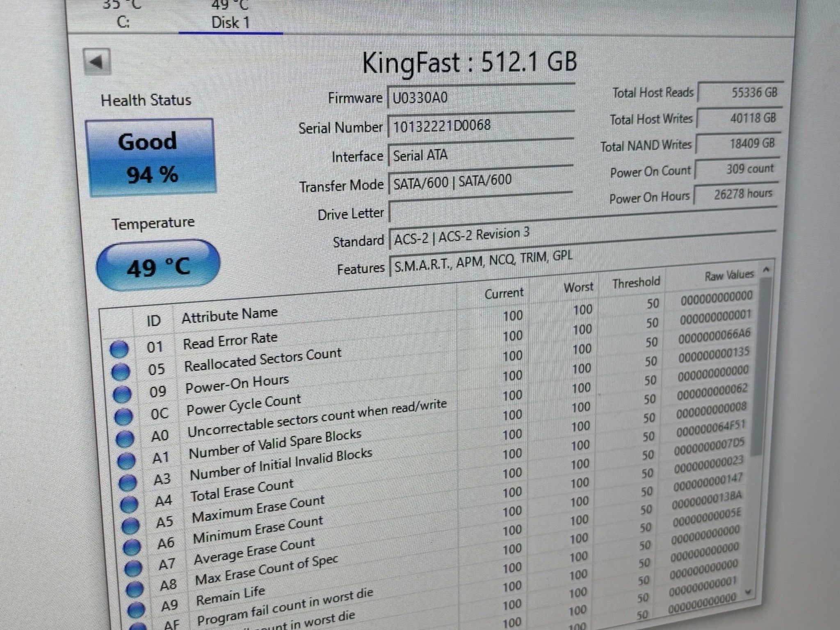The width and height of the screenshot is (840, 630).
Task: Click the status icon for Average Erase Count
Action: (x=133, y=568)
